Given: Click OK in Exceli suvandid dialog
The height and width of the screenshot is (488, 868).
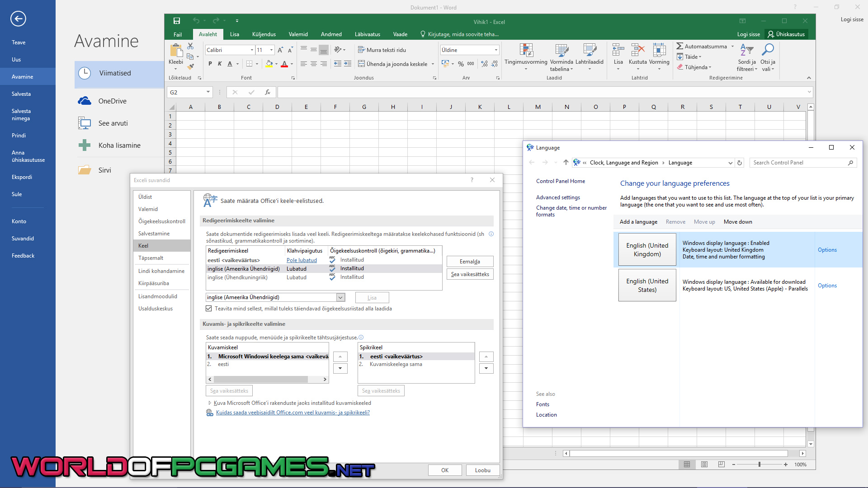Looking at the screenshot, I should click(445, 470).
